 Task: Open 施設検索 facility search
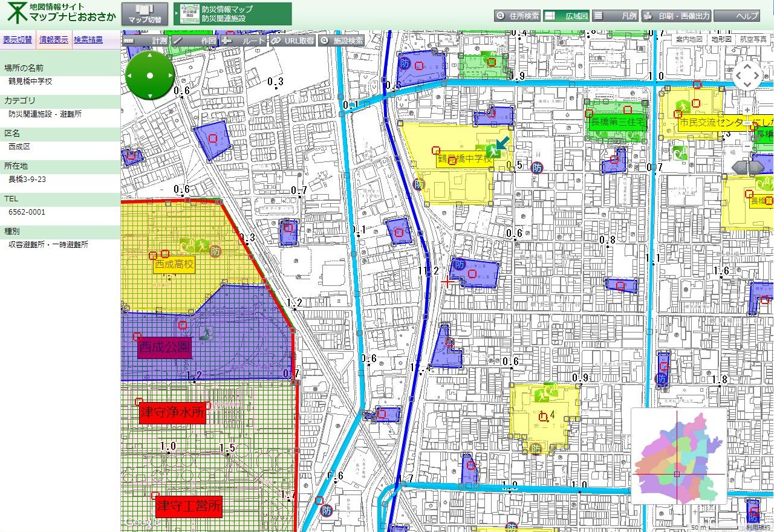342,41
